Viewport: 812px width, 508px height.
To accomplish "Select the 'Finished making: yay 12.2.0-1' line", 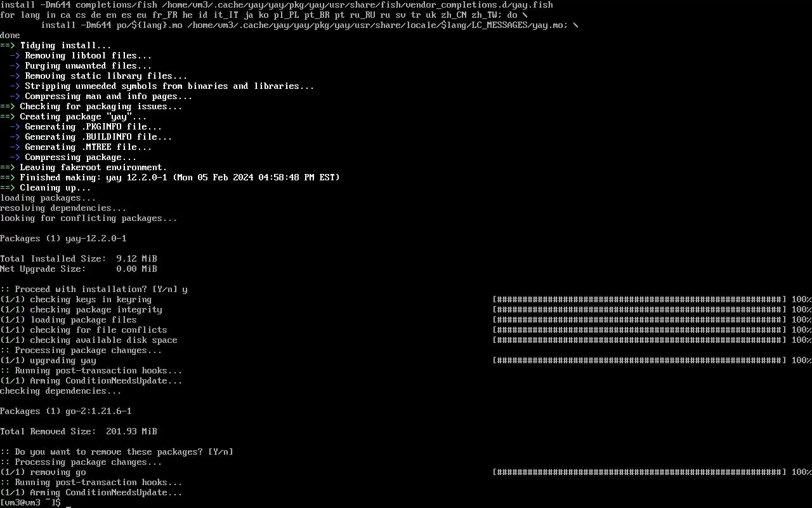I will [170, 178].
